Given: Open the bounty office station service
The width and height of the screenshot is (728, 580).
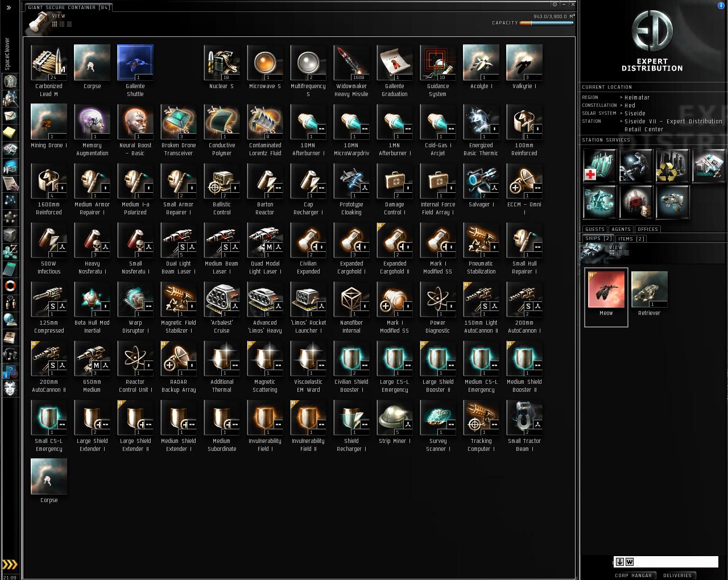Looking at the screenshot, I should pyautogui.click(x=636, y=202).
